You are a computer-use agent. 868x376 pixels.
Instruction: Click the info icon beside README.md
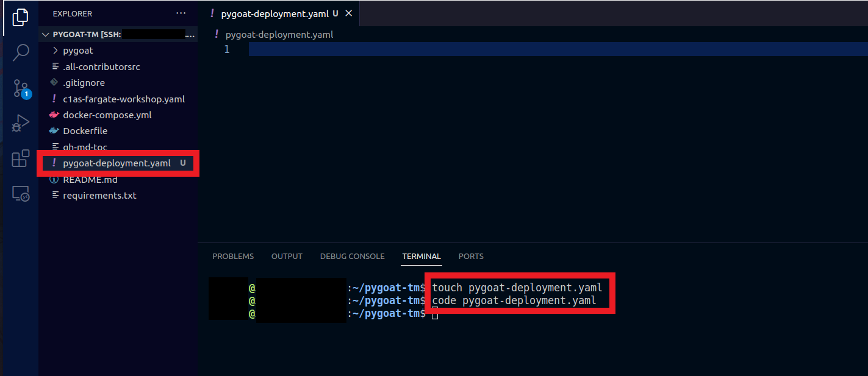coord(54,180)
